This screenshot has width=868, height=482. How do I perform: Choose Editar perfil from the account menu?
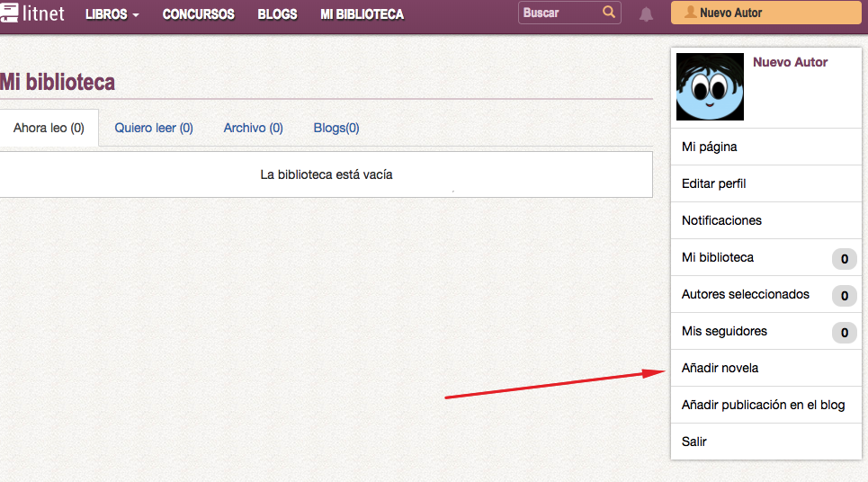766,183
